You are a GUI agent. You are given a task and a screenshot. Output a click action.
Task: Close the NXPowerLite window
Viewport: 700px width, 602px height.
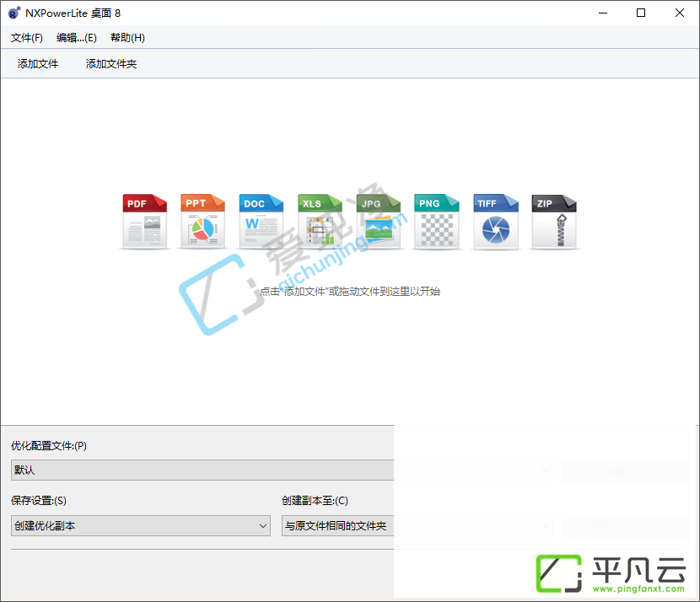coord(680,13)
